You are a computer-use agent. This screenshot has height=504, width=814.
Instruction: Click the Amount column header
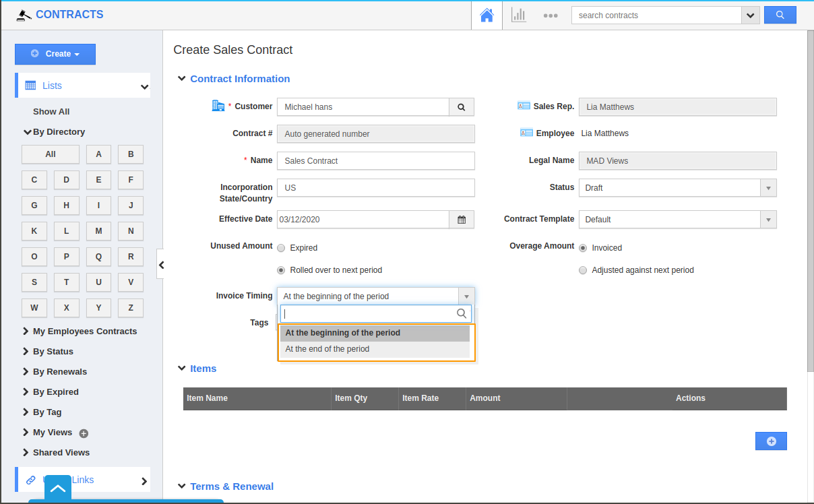click(x=516, y=398)
